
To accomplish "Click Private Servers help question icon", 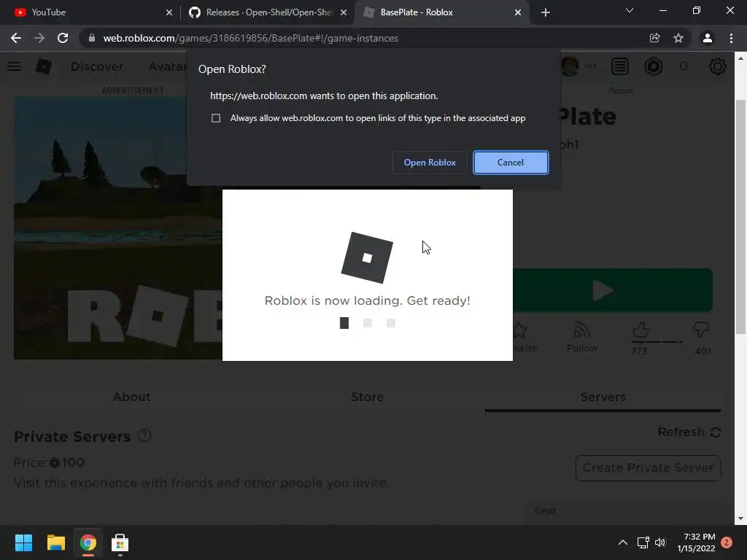I will coord(144,435).
